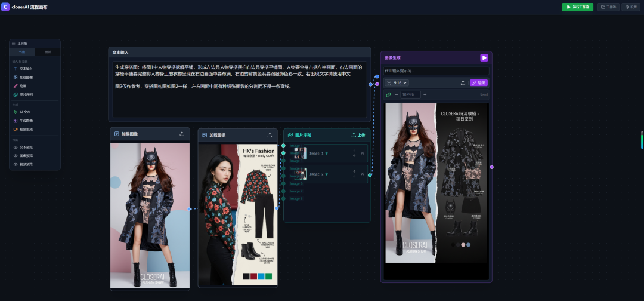Click the 图像生成 purple output port
Viewport: 644px width, 301px height.
click(491, 167)
